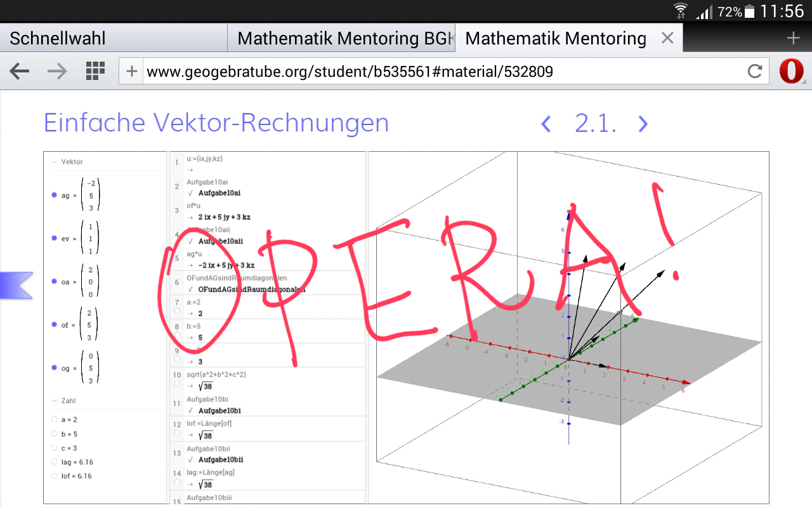Toggle the circle marker of CAS row 14
812x508 pixels.
click(x=177, y=483)
